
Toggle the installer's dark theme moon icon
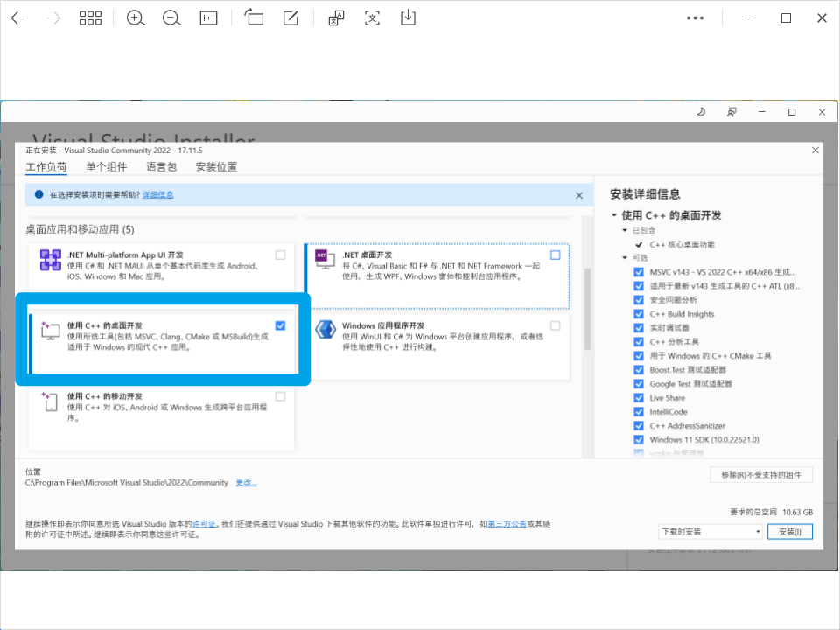coord(701,112)
